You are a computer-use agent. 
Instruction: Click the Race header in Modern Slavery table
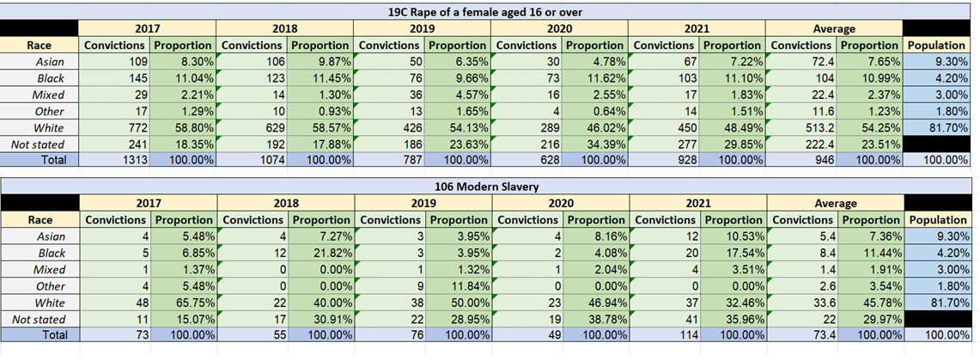pos(40,220)
